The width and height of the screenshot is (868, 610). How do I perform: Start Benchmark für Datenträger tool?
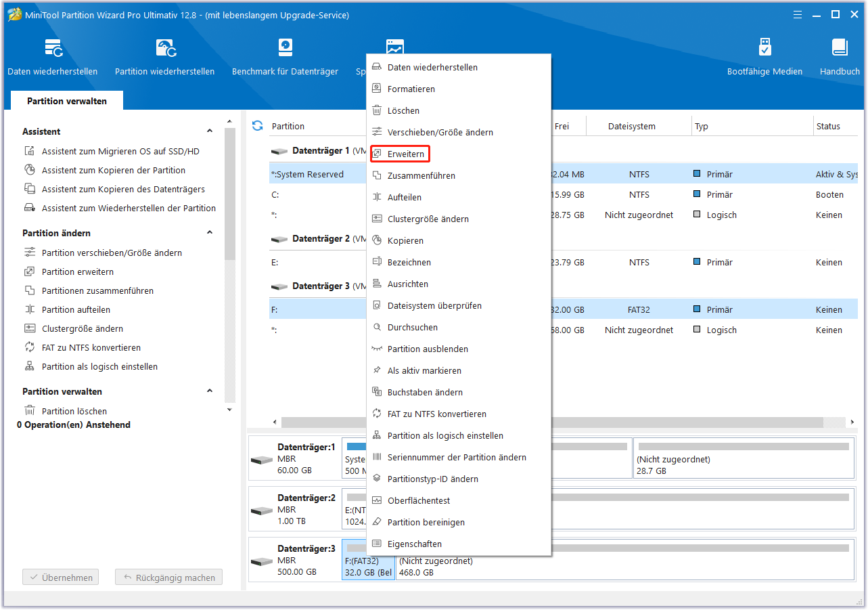point(285,48)
